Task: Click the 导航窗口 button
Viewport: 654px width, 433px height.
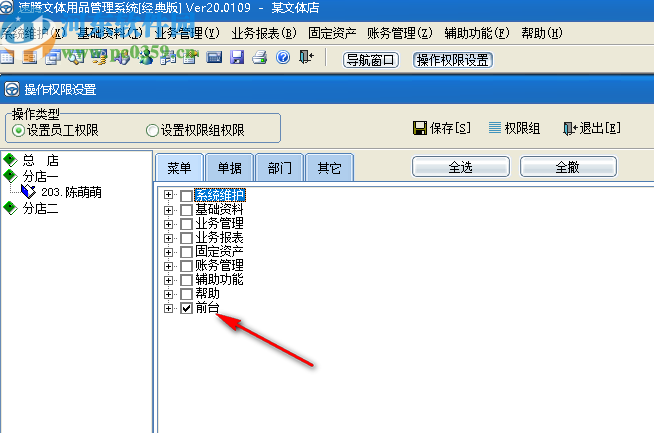Action: pos(370,60)
